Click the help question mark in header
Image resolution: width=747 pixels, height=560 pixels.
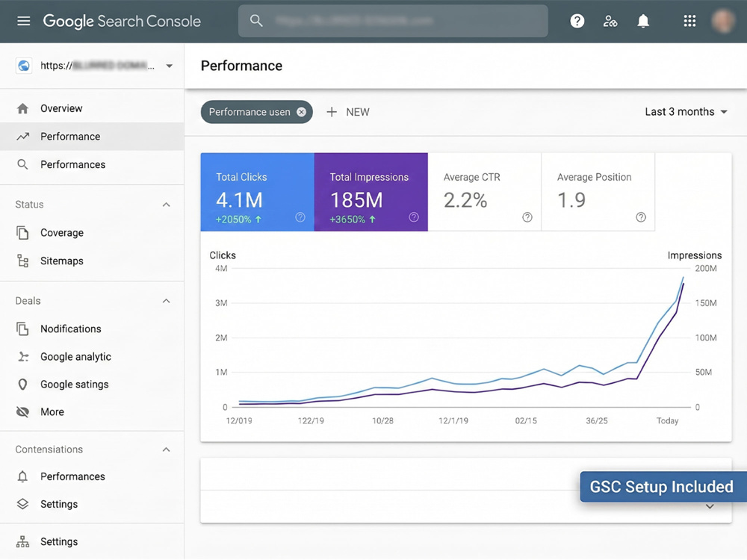[x=577, y=21]
